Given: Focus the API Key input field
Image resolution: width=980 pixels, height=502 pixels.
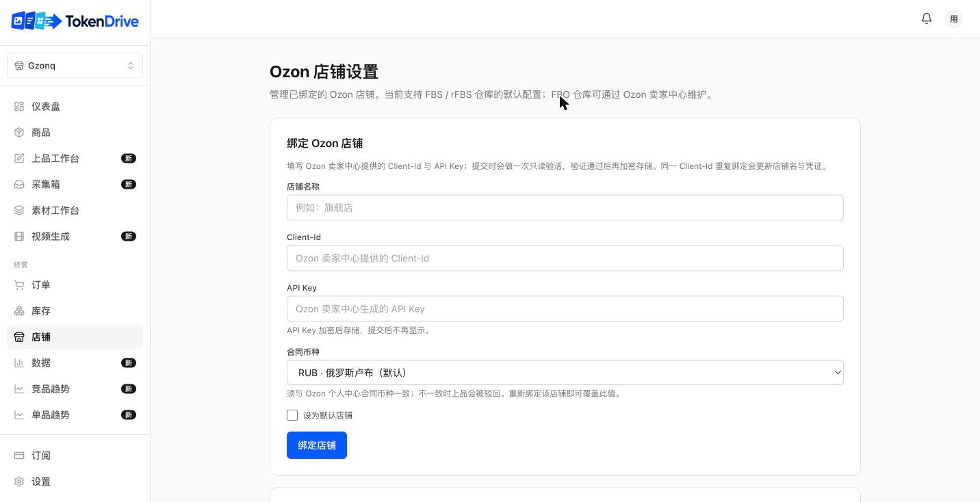Looking at the screenshot, I should [565, 308].
